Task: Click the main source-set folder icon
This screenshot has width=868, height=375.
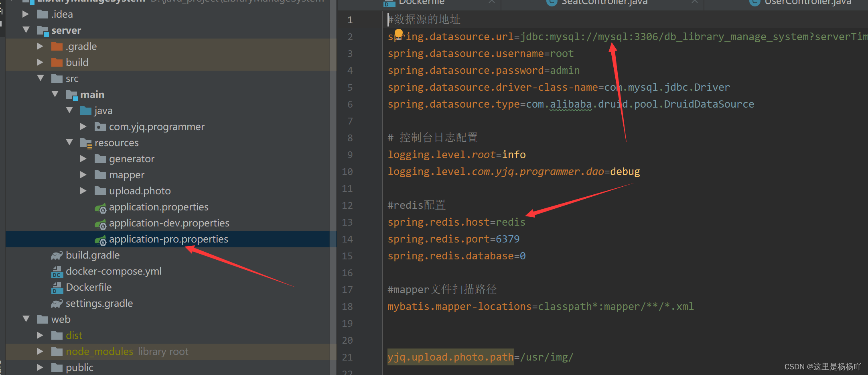Action: (x=71, y=95)
